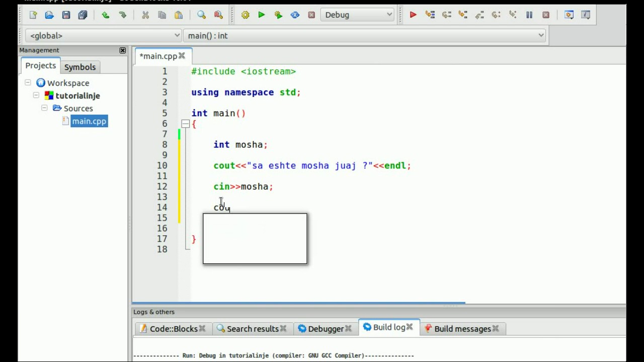Paste from clipboard icon
The height and width of the screenshot is (362, 644).
179,15
